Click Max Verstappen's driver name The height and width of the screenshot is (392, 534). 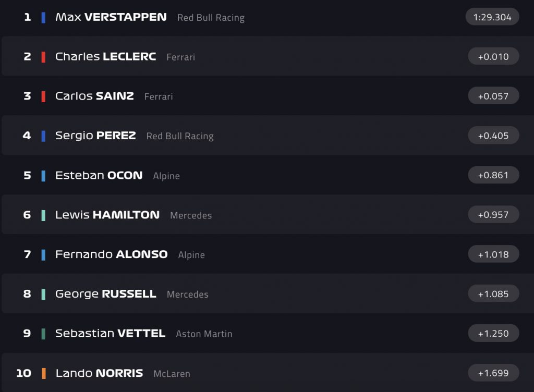pyautogui.click(x=111, y=17)
